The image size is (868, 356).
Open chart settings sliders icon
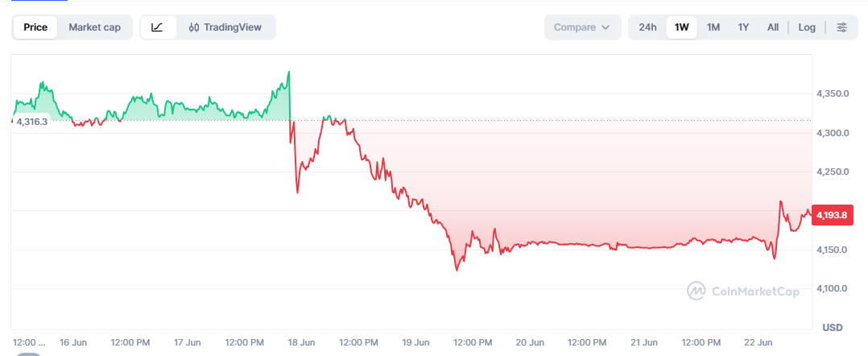pos(841,27)
